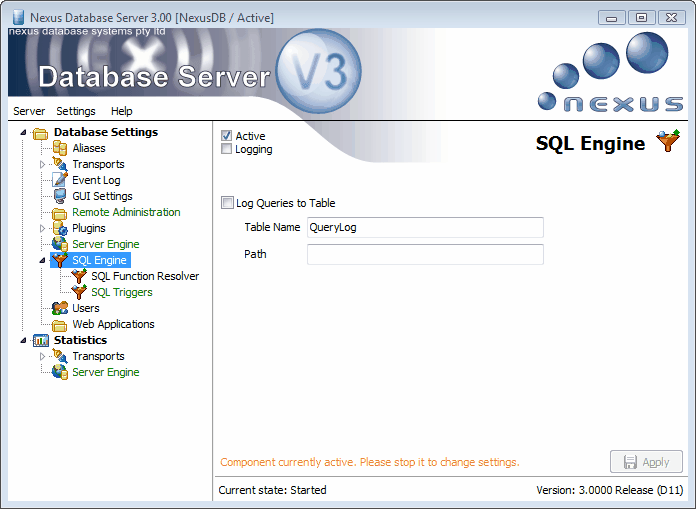Select Aliases in the tree
The image size is (696, 509).
[89, 148]
